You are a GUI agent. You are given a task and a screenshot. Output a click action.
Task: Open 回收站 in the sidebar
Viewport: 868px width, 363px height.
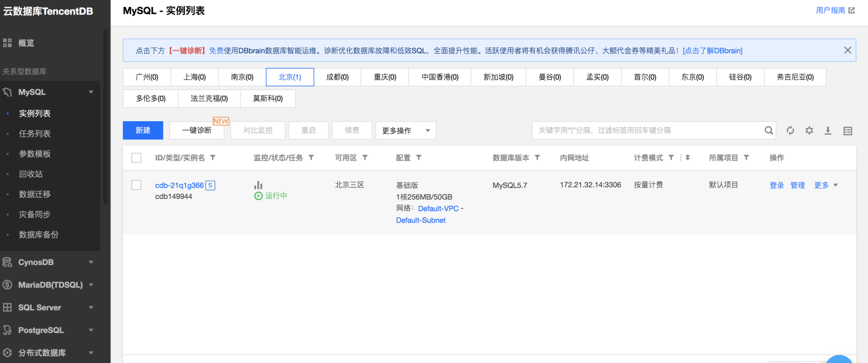tap(31, 174)
